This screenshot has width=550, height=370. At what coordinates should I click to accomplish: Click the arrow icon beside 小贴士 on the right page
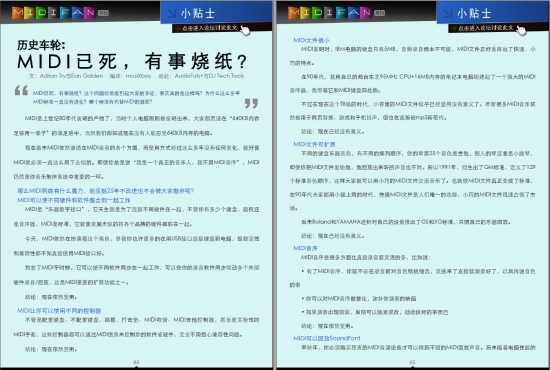click(x=448, y=14)
